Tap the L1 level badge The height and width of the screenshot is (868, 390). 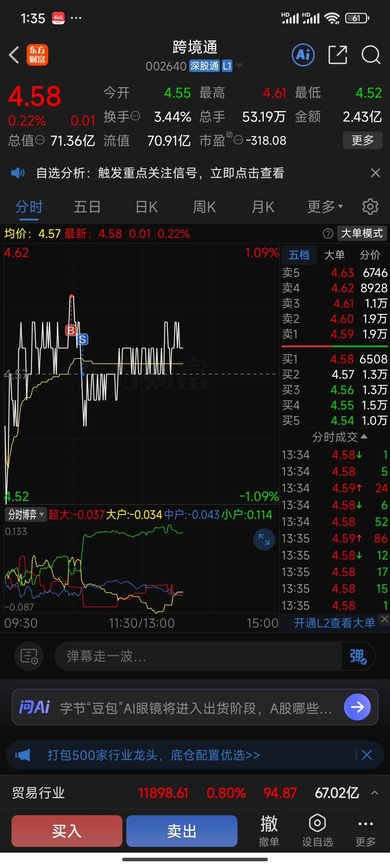(x=227, y=66)
